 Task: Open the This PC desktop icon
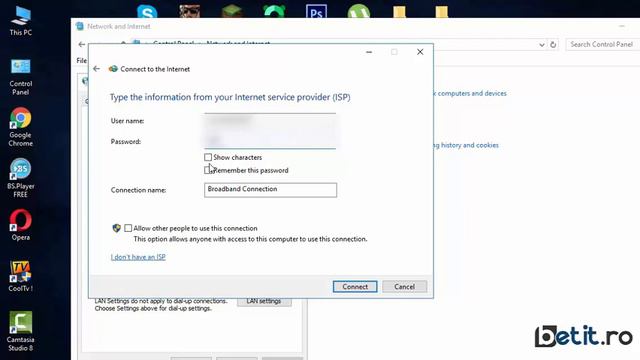[20, 21]
